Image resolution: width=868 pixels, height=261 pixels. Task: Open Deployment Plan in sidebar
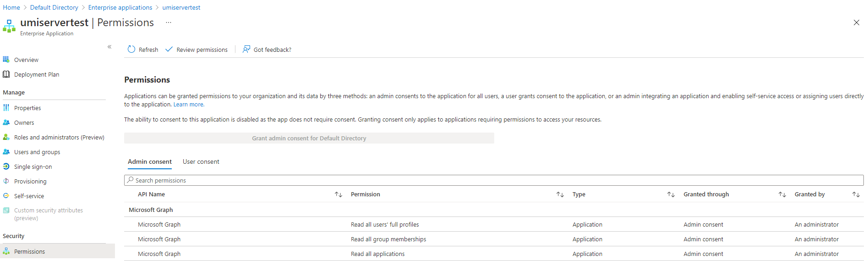pyautogui.click(x=37, y=75)
